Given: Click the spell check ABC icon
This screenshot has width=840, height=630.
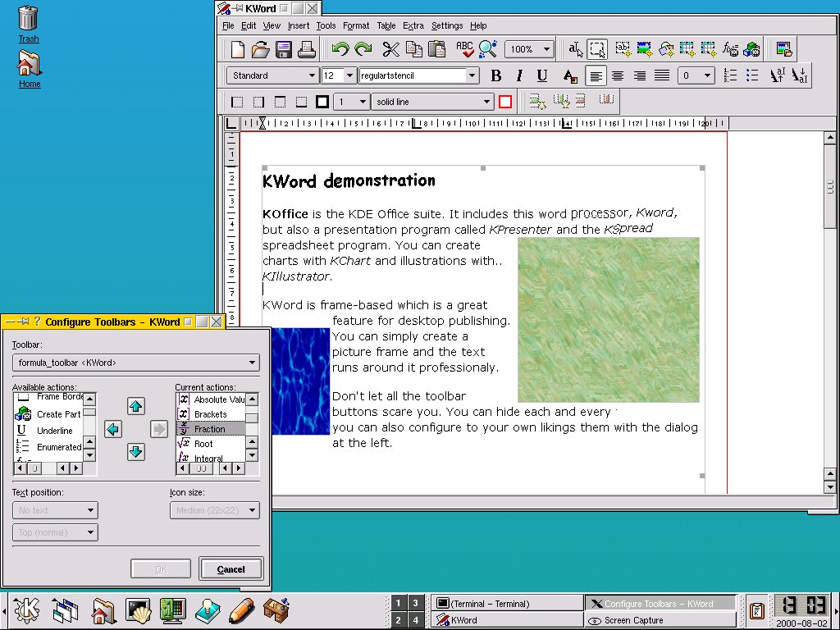Looking at the screenshot, I should (x=465, y=49).
